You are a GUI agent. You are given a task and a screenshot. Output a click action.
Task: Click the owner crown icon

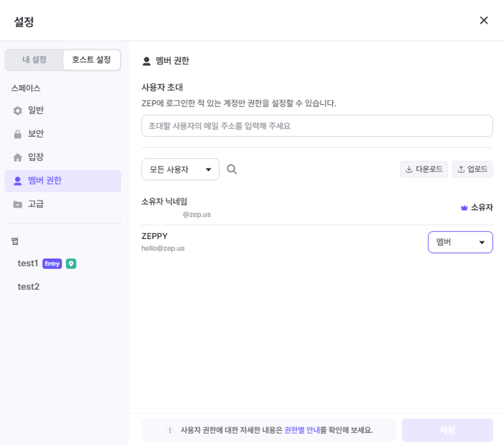[x=464, y=208]
